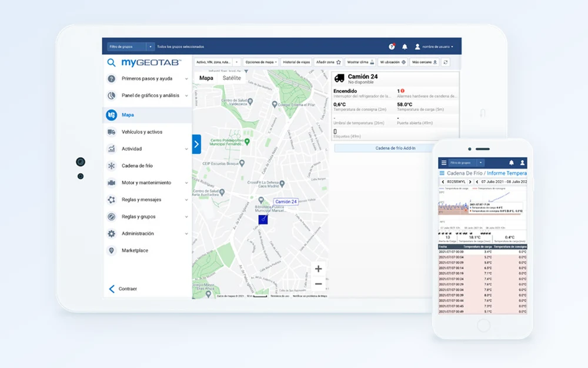Click the Marketplace icon in the sidebar

tap(111, 250)
